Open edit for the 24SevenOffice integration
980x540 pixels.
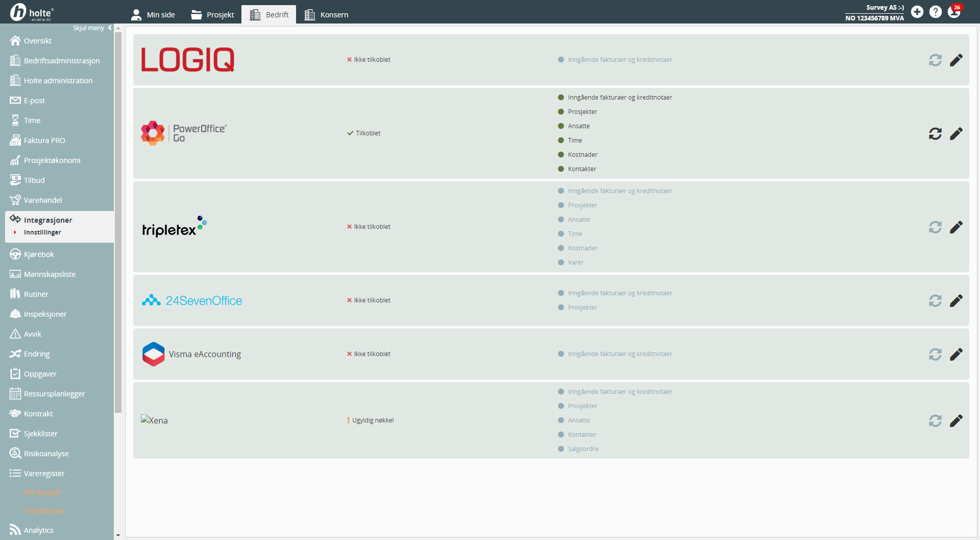(956, 301)
